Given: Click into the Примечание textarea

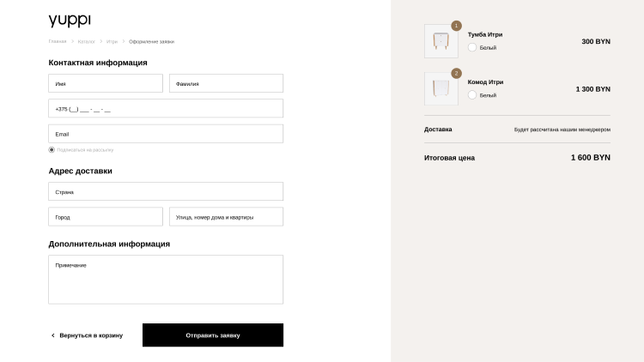Looking at the screenshot, I should pos(166,280).
